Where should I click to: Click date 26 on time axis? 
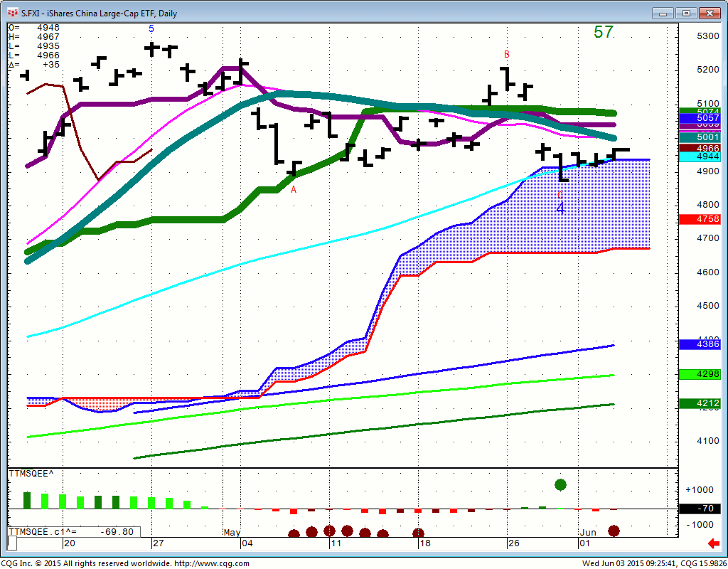click(513, 543)
